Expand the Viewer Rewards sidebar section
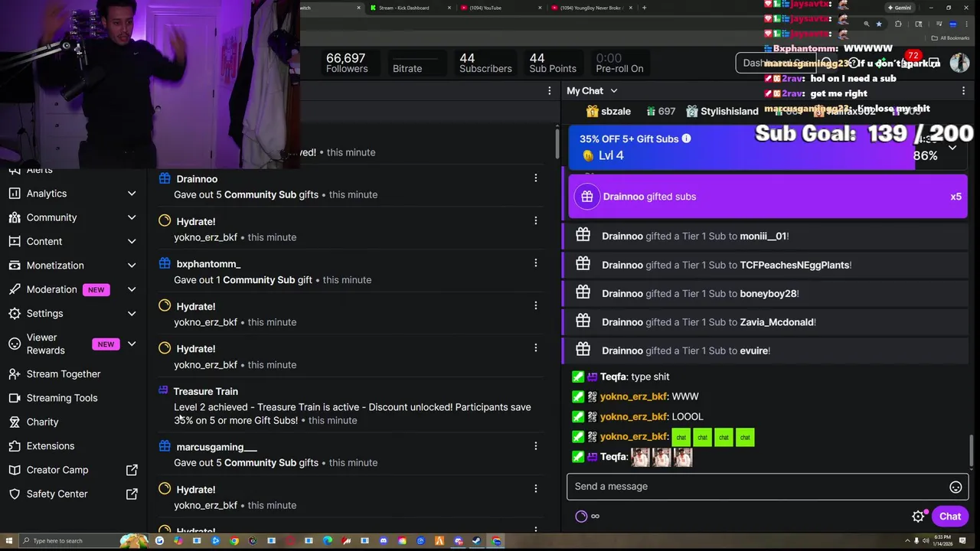 point(132,344)
